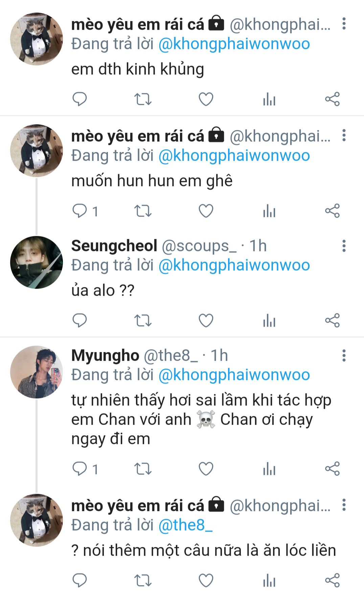
Task: Open Seungcheol's profile name
Action: [114, 246]
